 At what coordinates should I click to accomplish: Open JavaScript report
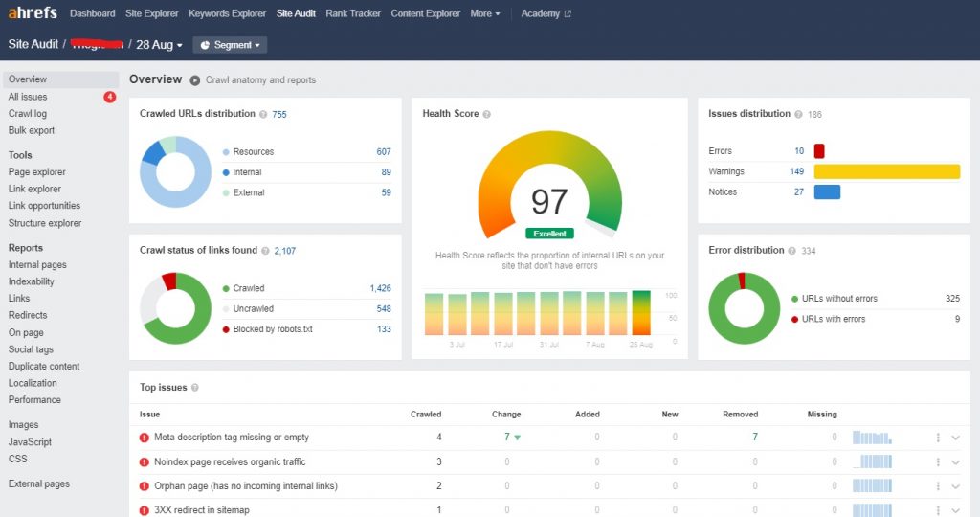(30, 442)
